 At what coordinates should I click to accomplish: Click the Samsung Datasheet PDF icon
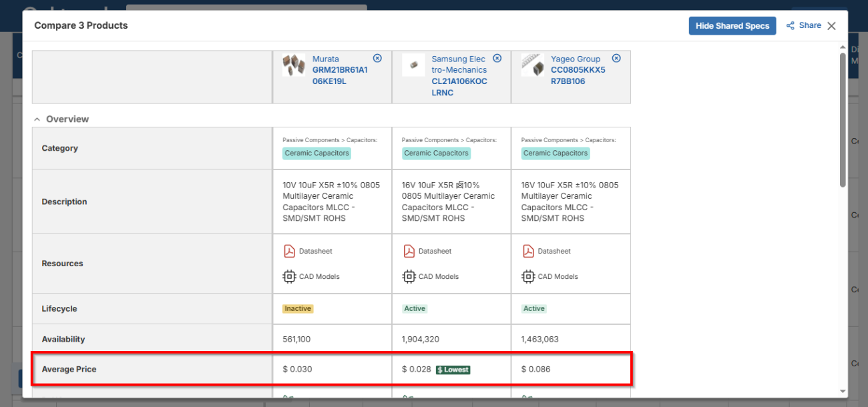(409, 251)
